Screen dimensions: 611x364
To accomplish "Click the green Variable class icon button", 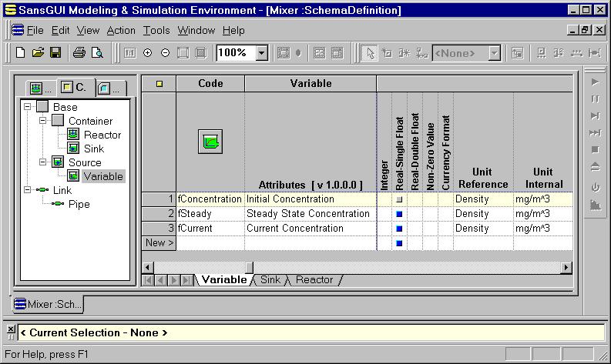I will [x=210, y=142].
